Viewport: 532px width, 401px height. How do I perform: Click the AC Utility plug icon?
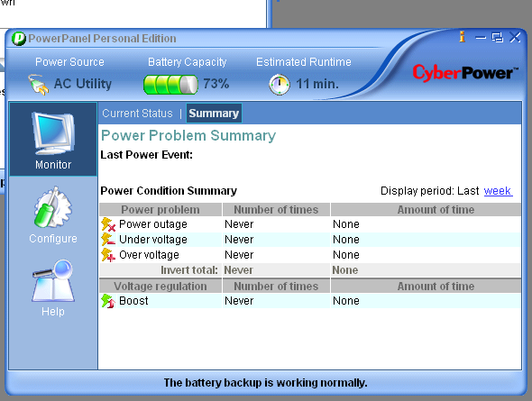click(38, 84)
